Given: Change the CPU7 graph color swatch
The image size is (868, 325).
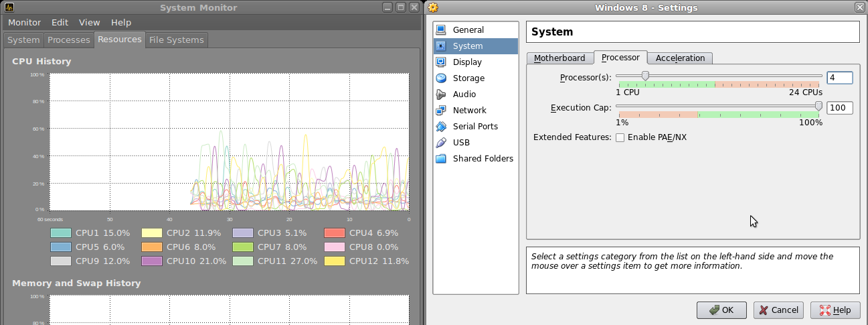Looking at the screenshot, I should [243, 247].
